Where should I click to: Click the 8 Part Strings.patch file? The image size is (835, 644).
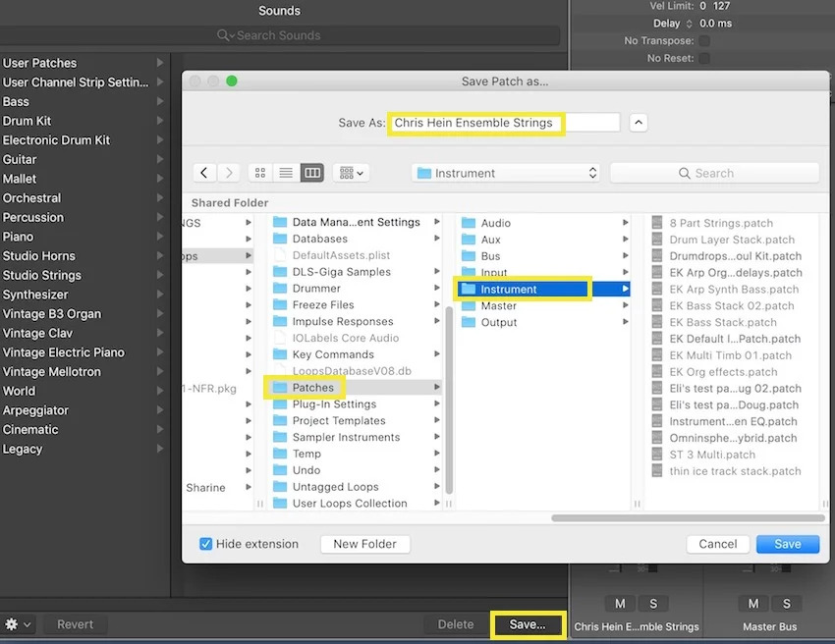pyautogui.click(x=721, y=223)
